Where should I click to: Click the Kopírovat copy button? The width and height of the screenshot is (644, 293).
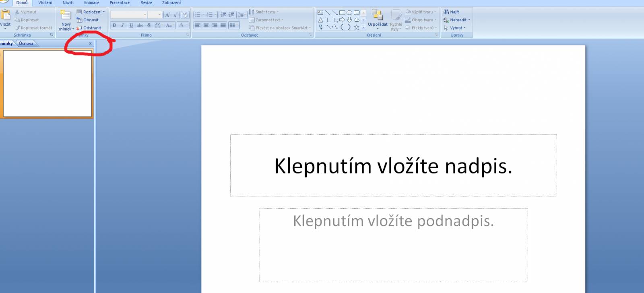click(x=27, y=20)
